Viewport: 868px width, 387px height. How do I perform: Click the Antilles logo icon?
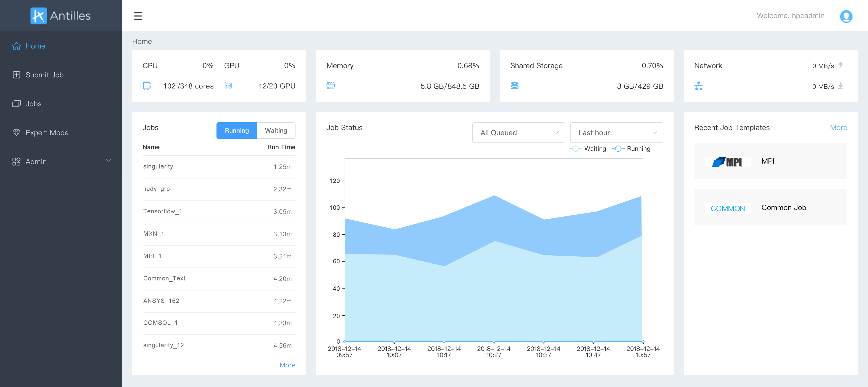38,16
